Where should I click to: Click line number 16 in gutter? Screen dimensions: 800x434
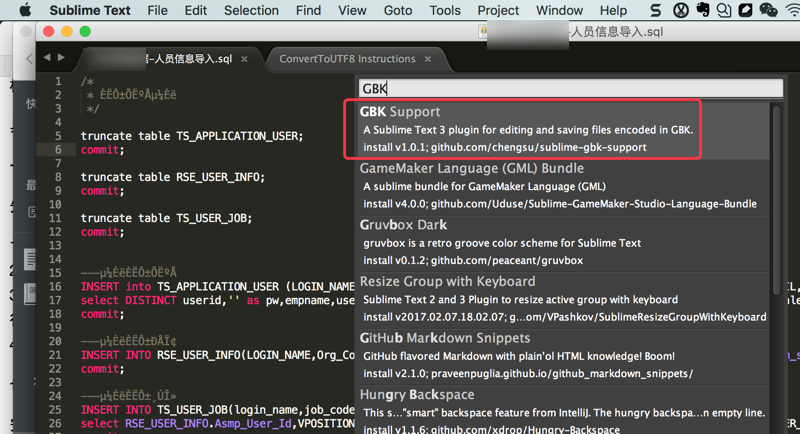click(x=55, y=287)
